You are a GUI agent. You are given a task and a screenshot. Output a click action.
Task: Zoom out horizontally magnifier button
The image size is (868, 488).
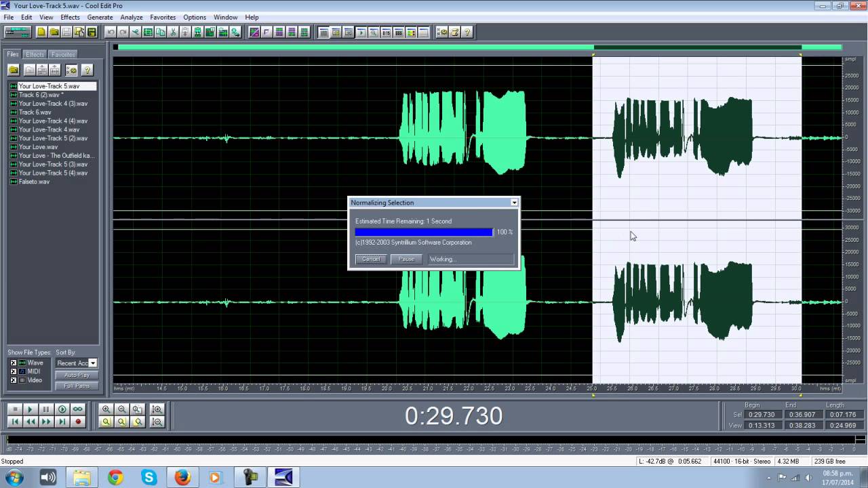(x=122, y=409)
